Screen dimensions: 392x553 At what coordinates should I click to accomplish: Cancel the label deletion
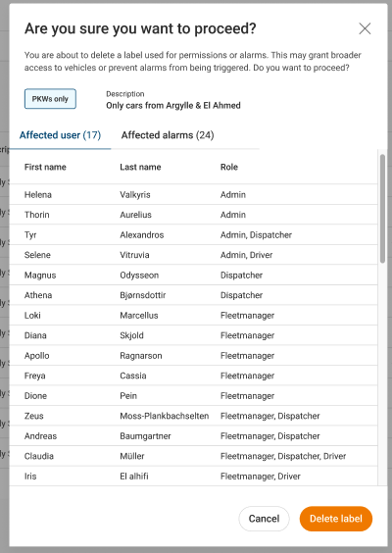pos(264,519)
